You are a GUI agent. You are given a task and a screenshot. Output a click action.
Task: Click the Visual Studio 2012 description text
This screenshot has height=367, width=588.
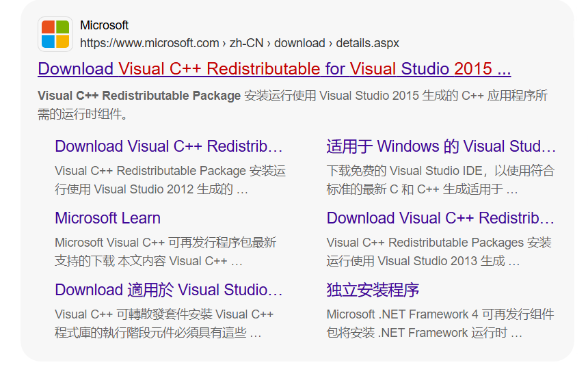[170, 180]
